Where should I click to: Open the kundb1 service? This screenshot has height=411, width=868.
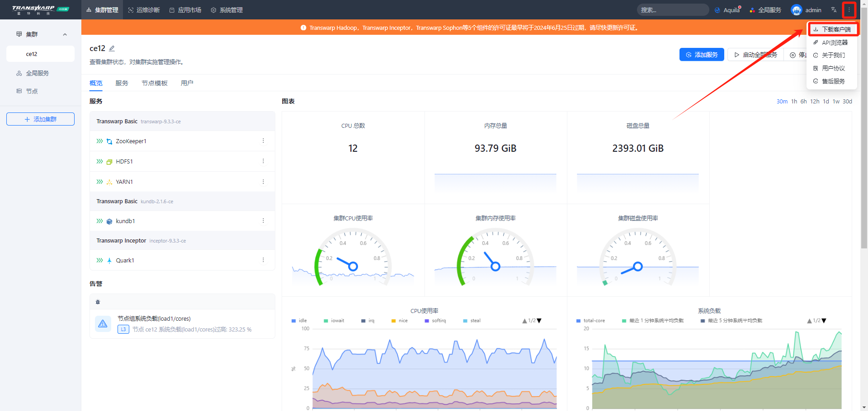pyautogui.click(x=125, y=221)
